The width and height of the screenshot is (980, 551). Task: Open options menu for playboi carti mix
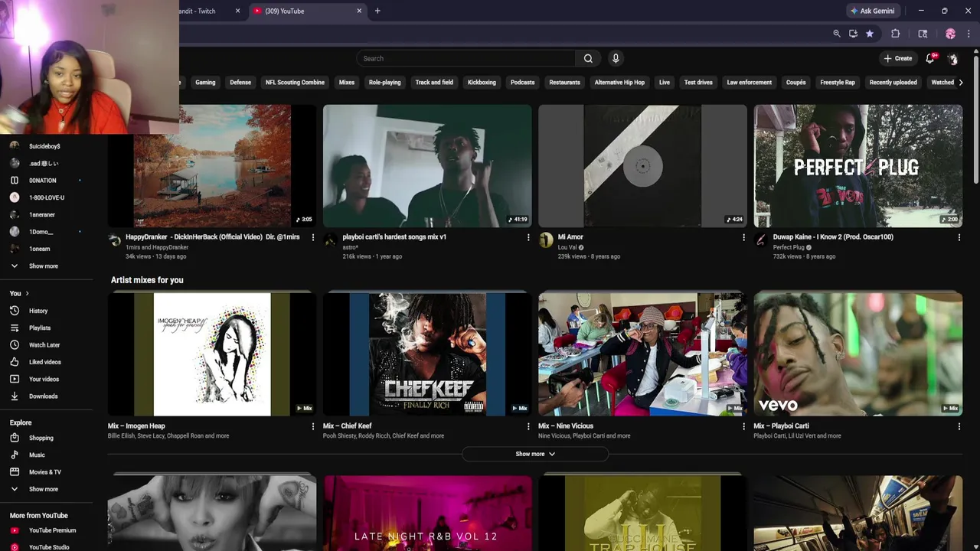528,237
